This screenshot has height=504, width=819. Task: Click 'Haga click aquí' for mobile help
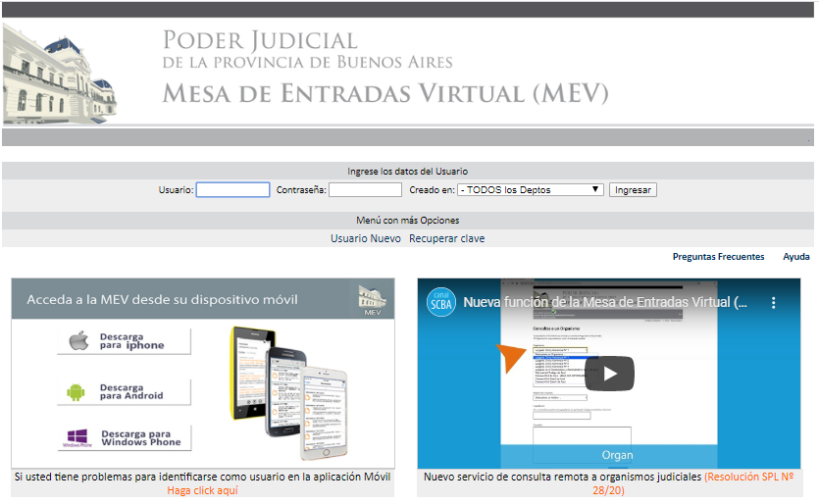[202, 491]
